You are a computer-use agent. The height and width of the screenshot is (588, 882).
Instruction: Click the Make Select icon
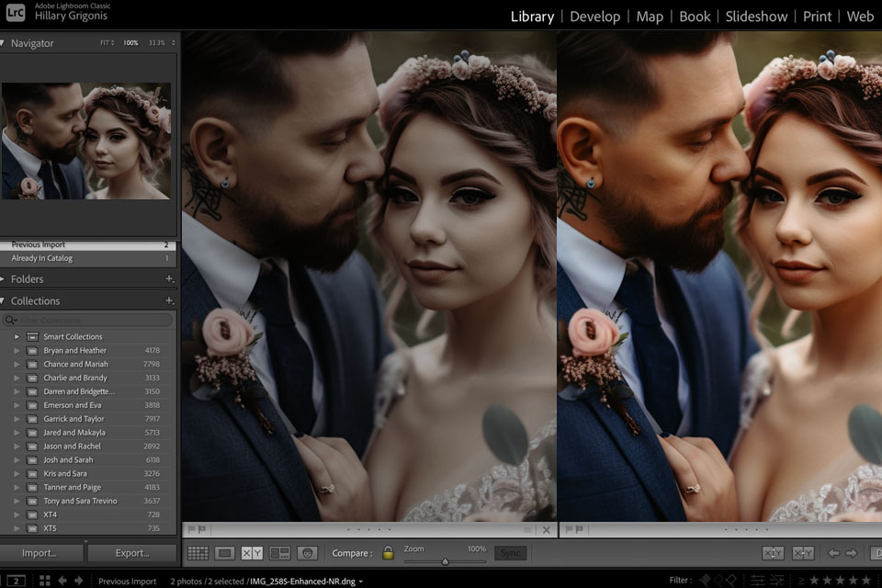803,553
